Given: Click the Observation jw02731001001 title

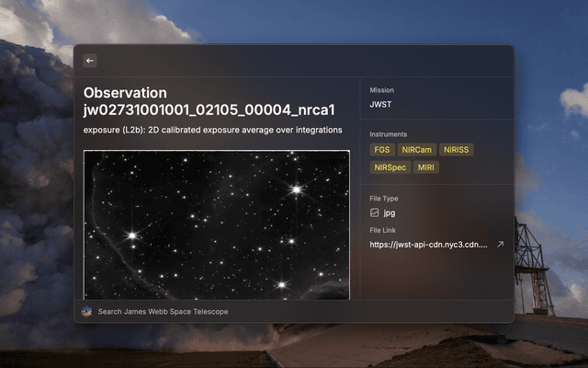Looking at the screenshot, I should click(216, 101).
